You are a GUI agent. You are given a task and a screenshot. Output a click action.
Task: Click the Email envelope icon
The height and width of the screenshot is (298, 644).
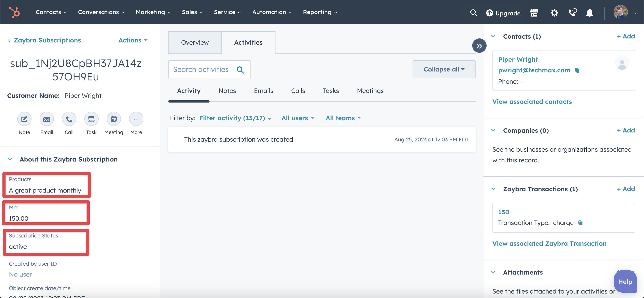(47, 119)
